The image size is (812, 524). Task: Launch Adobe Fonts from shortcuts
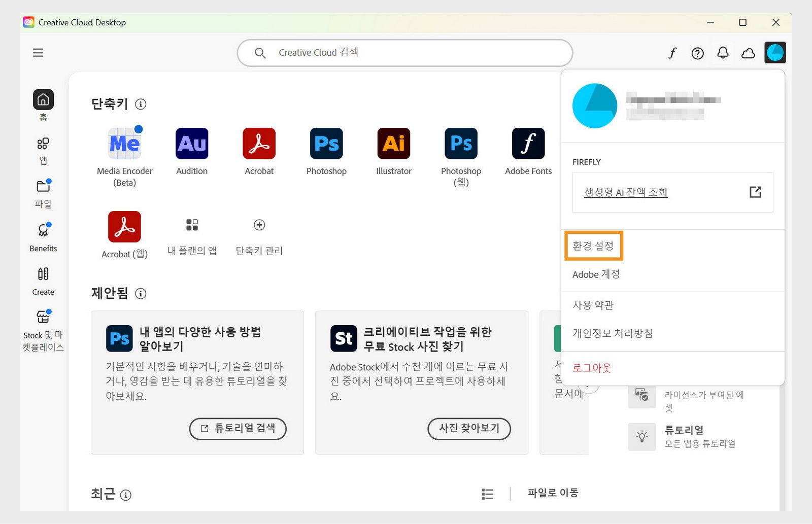[x=527, y=144]
